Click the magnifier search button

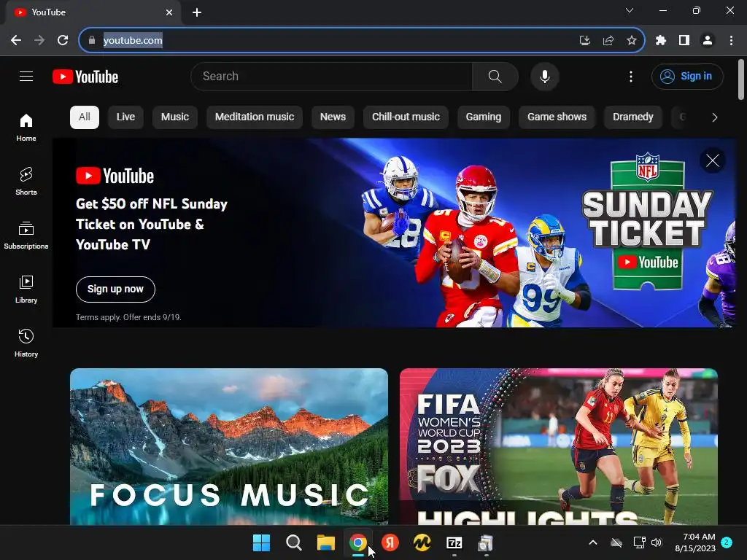click(x=495, y=76)
